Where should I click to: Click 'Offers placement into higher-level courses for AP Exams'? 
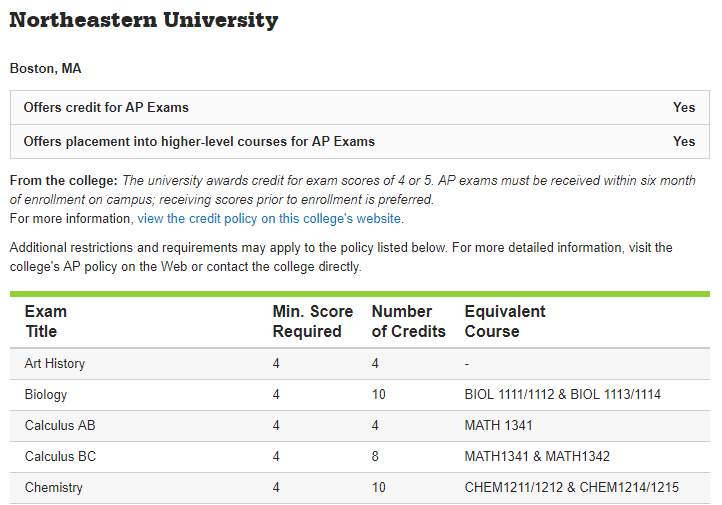click(199, 141)
